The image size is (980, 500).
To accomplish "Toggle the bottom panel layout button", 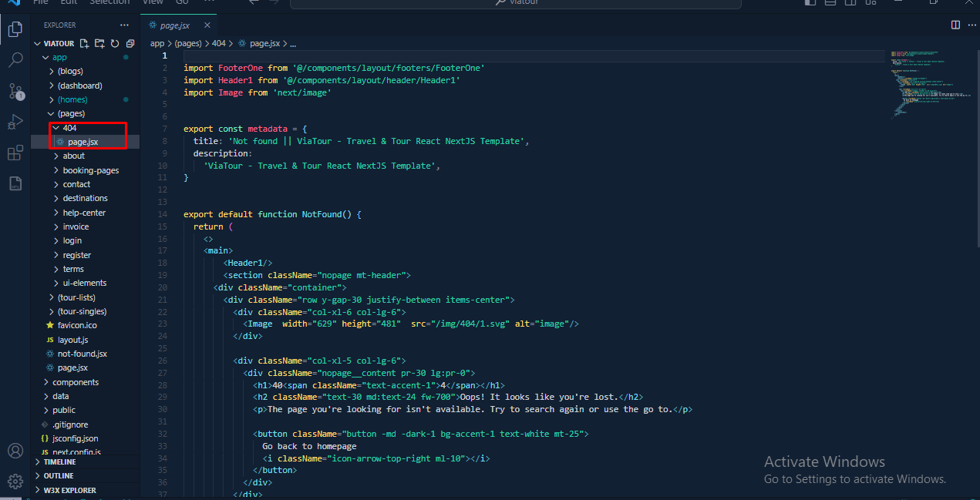I will coord(831,2).
